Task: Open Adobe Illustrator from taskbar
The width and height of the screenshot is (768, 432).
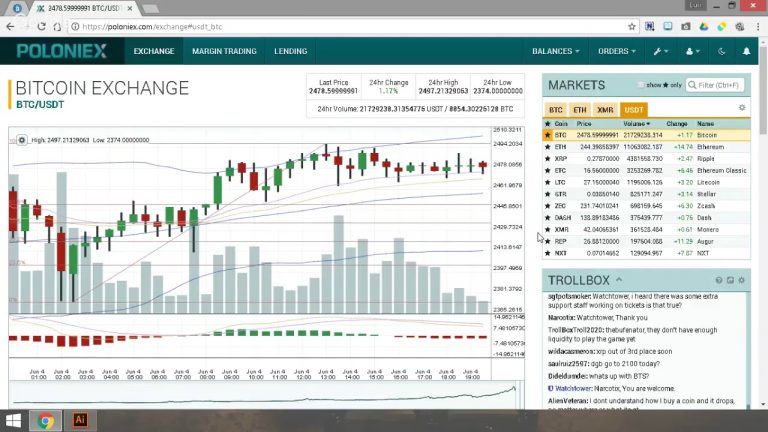Action: [x=80, y=421]
